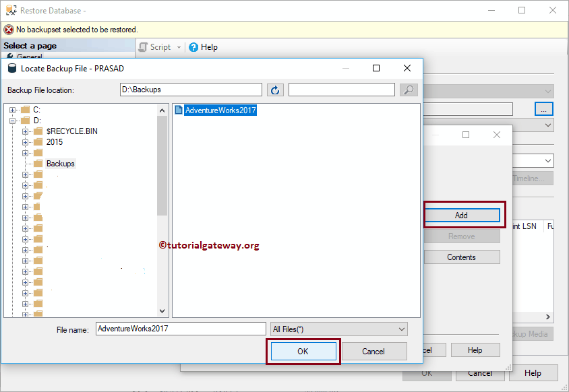
Task: Click inside the File name input field
Action: (x=181, y=329)
